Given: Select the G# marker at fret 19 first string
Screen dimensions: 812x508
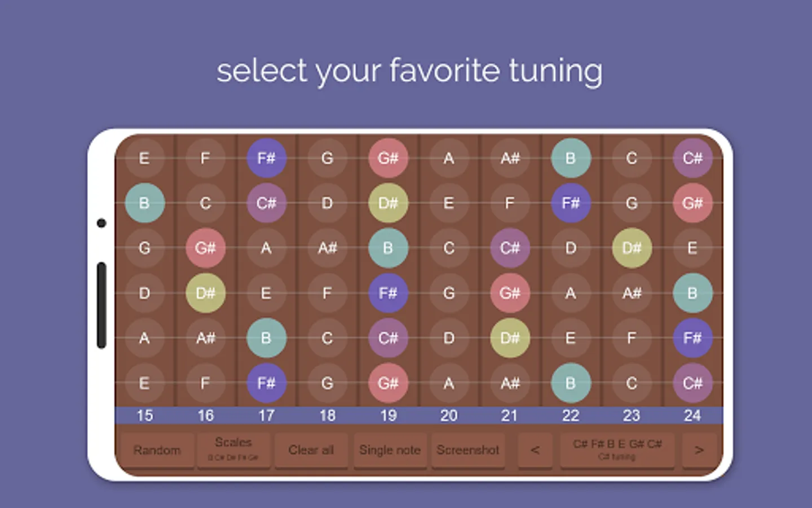Looking at the screenshot, I should (388, 158).
